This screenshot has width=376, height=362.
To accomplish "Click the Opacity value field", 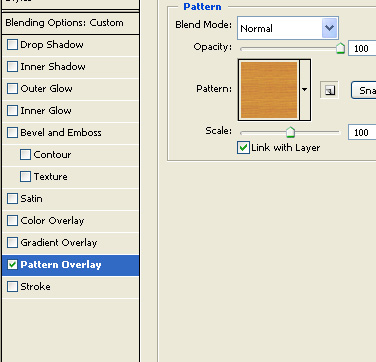I will pyautogui.click(x=362, y=49).
